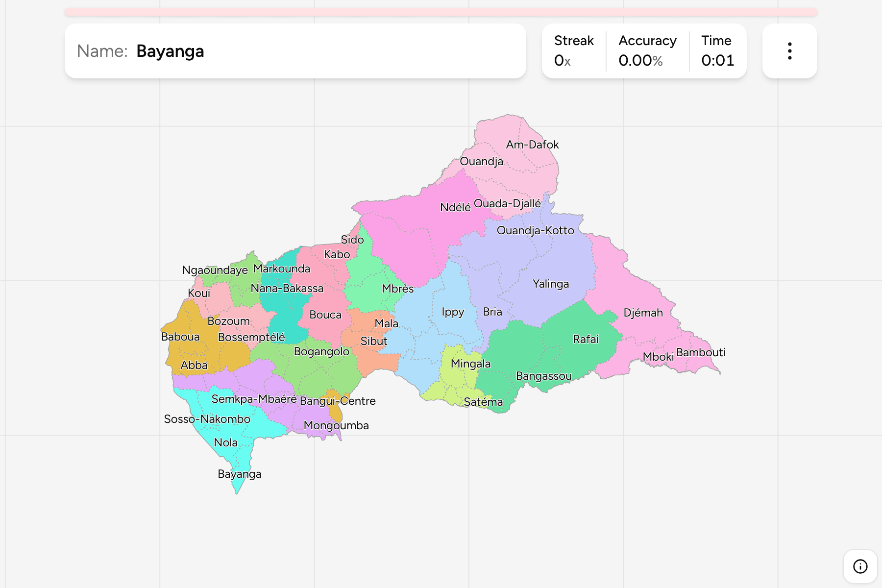Click the Nana-Bakassa region label
The height and width of the screenshot is (588, 882).
287,288
